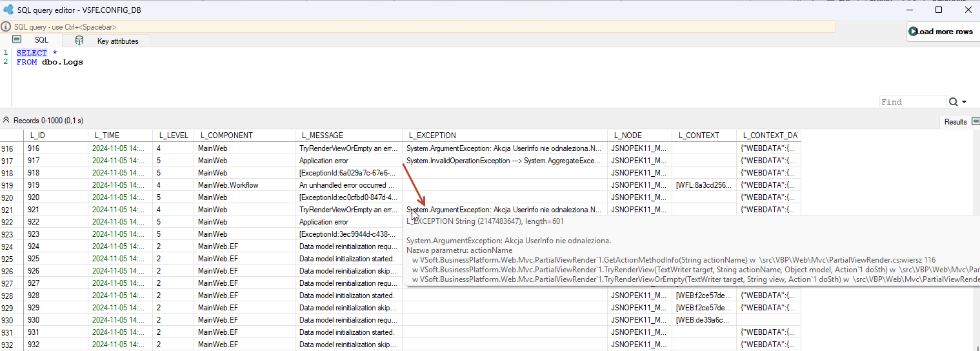Open the search options dropdown arrow

[965, 102]
